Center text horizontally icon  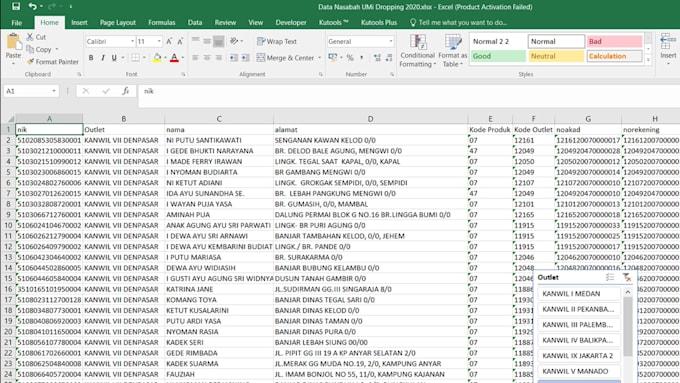pos(207,58)
